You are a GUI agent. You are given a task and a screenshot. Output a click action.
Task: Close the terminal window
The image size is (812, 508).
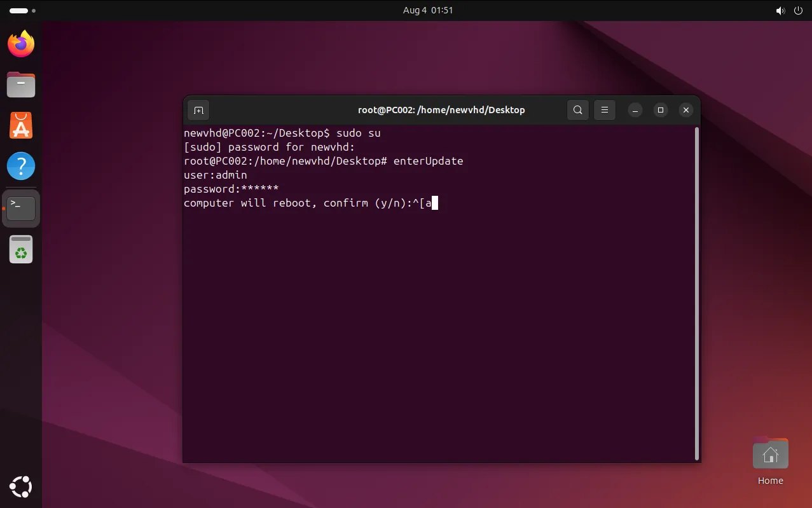point(685,110)
